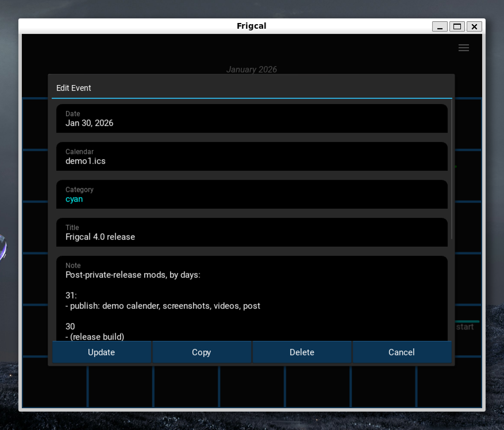Select the cyan category color text
The width and height of the screenshot is (504, 430).
click(x=74, y=199)
